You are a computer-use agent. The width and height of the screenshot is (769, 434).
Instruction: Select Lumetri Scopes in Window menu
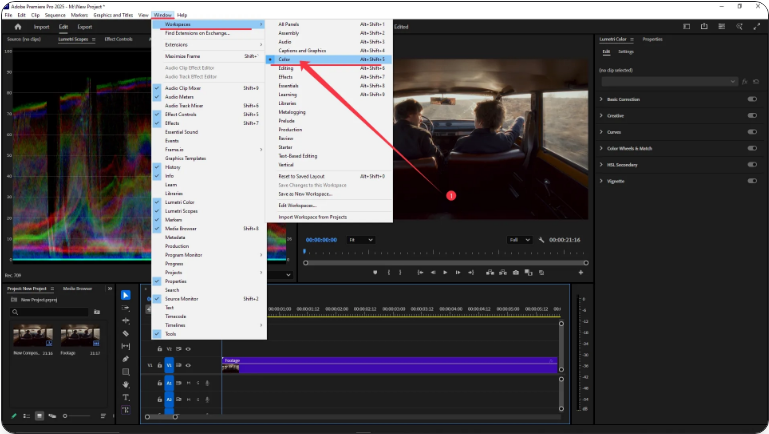(x=181, y=213)
